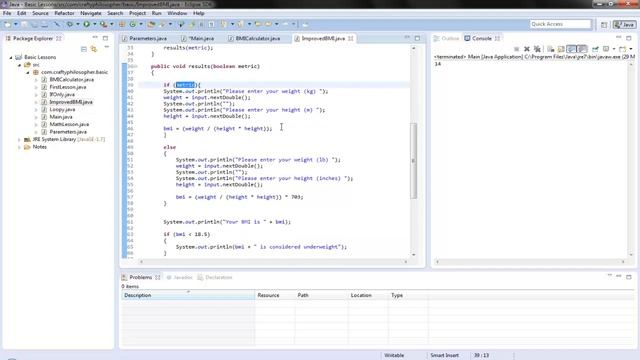The width and height of the screenshot is (640, 360).
Task: Collapse the com.craftyphilosopher.basic package node
Action: pyautogui.click(x=28, y=72)
